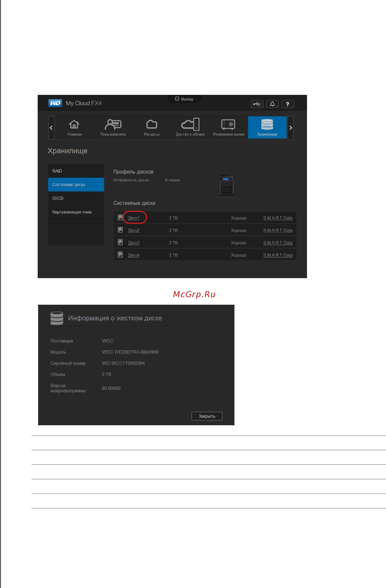
Task: Open S.M.A.R.T. Data for Диск2
Action: (x=278, y=230)
